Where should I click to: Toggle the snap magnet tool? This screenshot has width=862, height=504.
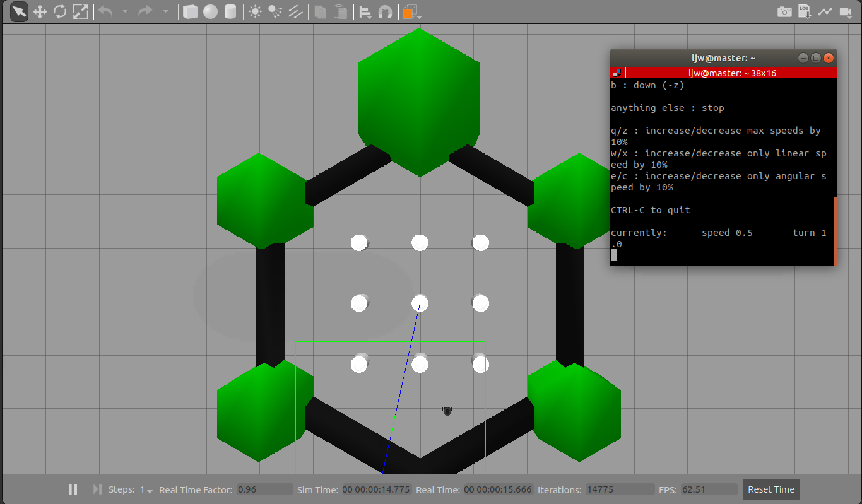[385, 11]
